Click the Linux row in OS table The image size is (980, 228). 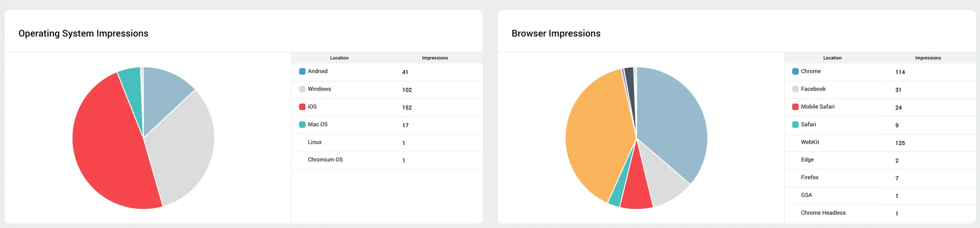coord(387,143)
